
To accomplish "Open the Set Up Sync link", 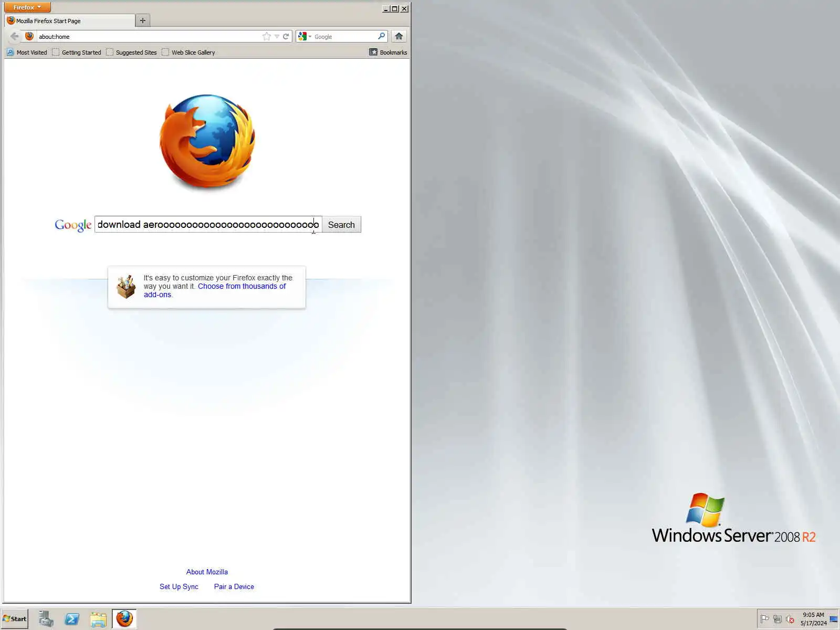I will pos(179,586).
